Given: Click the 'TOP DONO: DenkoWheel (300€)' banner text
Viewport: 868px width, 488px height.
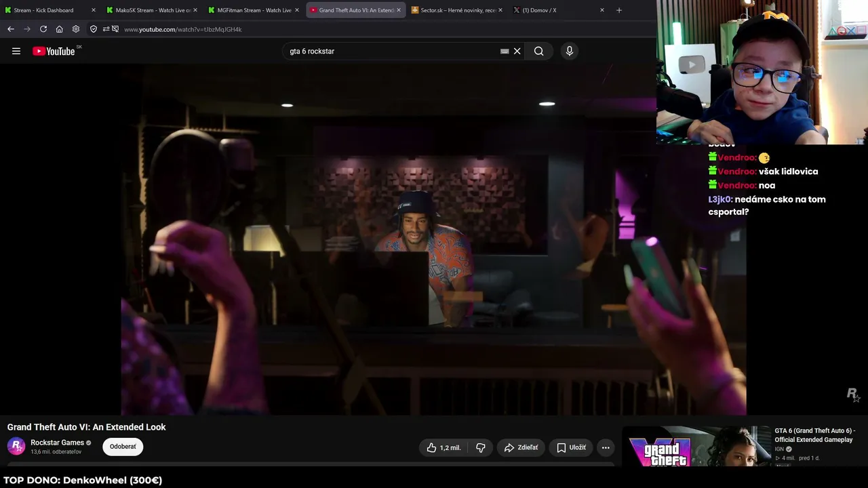Looking at the screenshot, I should (83, 480).
